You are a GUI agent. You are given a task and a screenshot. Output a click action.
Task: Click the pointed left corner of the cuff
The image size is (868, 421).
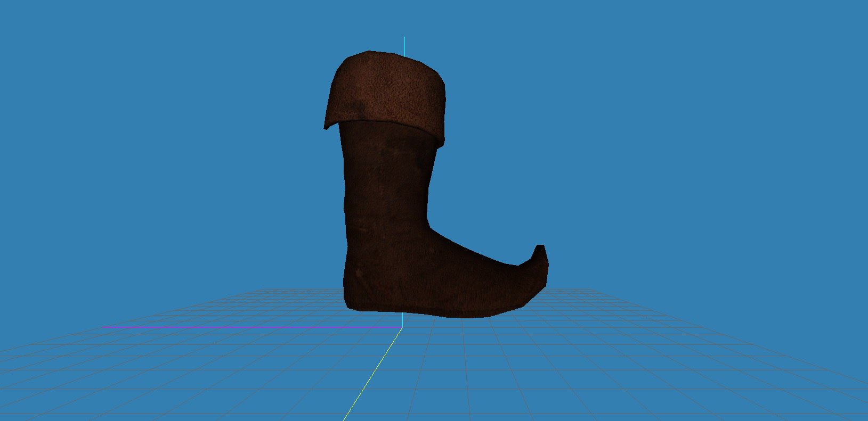(326, 127)
